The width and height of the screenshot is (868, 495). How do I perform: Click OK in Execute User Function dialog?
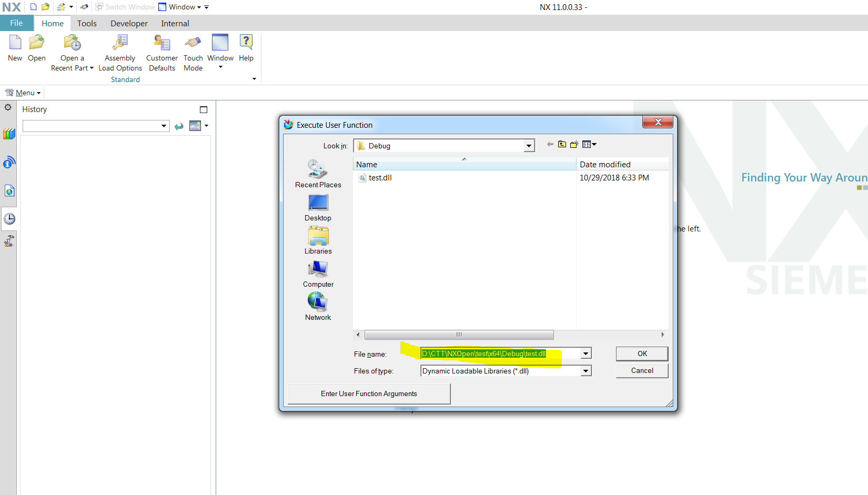(642, 353)
